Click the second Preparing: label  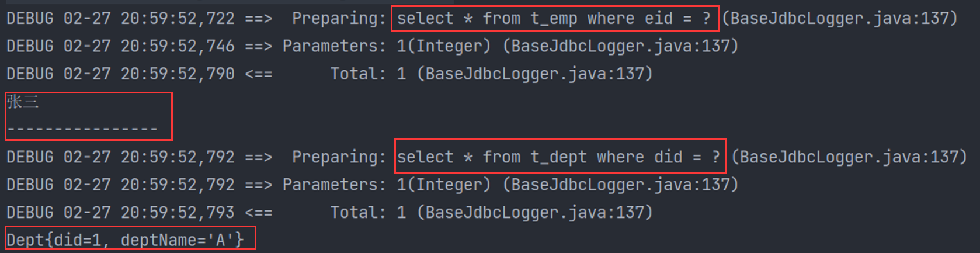339,157
